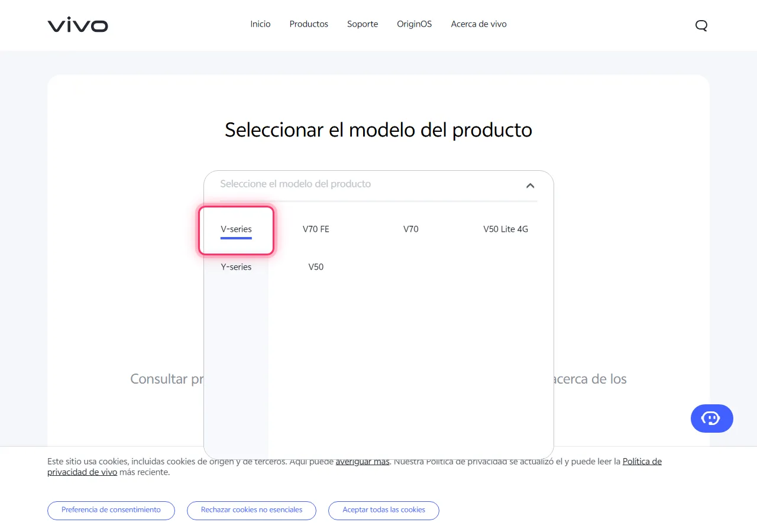Click 'Aceptar todas las cookies' button
This screenshot has width=757, height=532.
click(384, 510)
